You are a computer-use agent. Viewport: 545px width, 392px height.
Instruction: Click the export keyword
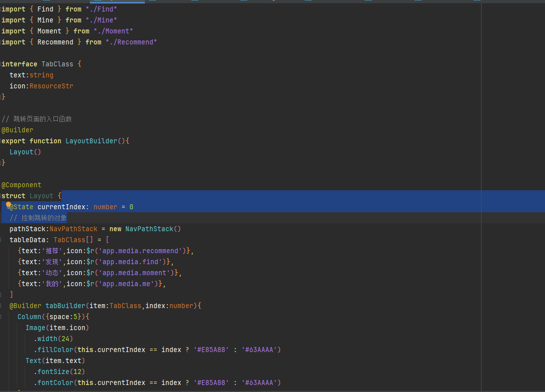(13, 141)
